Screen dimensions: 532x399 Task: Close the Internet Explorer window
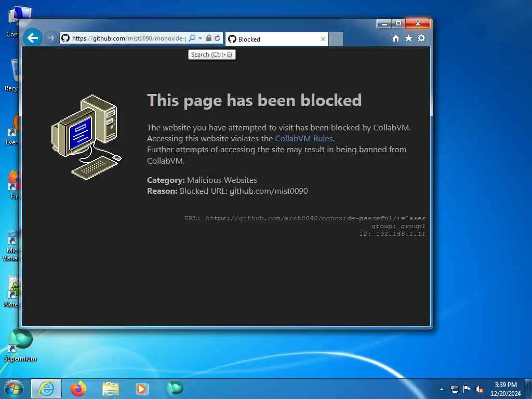click(418, 24)
